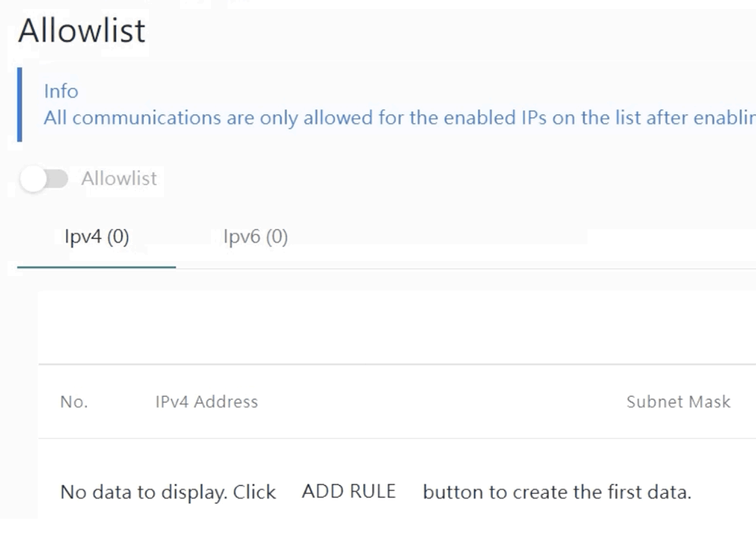This screenshot has width=756, height=546.
Task: Click the Allowlist label beside the switch
Action: (x=119, y=179)
